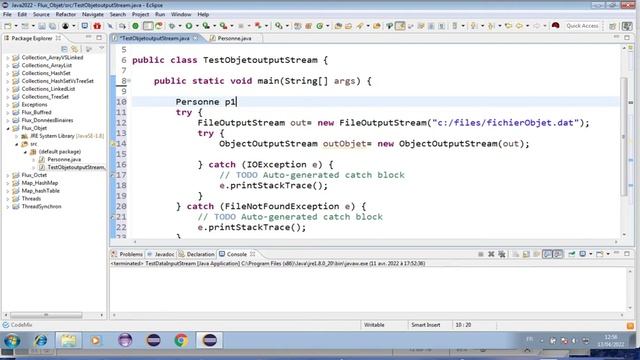Click the editor vertical scrollbar
Viewport: 640px width, 360px height.
(624, 137)
